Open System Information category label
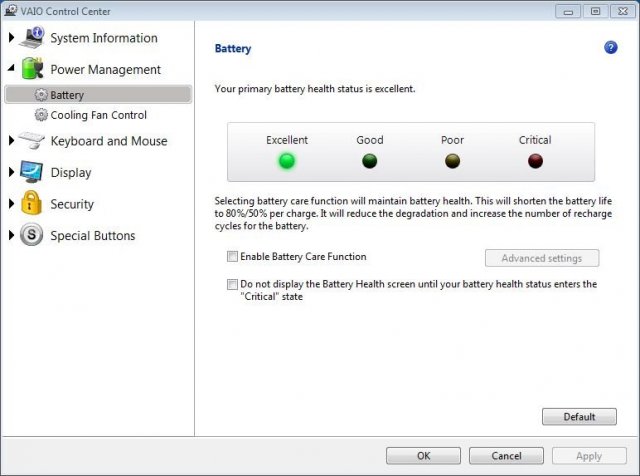Screen dimensions: 640x476 (x=104, y=38)
